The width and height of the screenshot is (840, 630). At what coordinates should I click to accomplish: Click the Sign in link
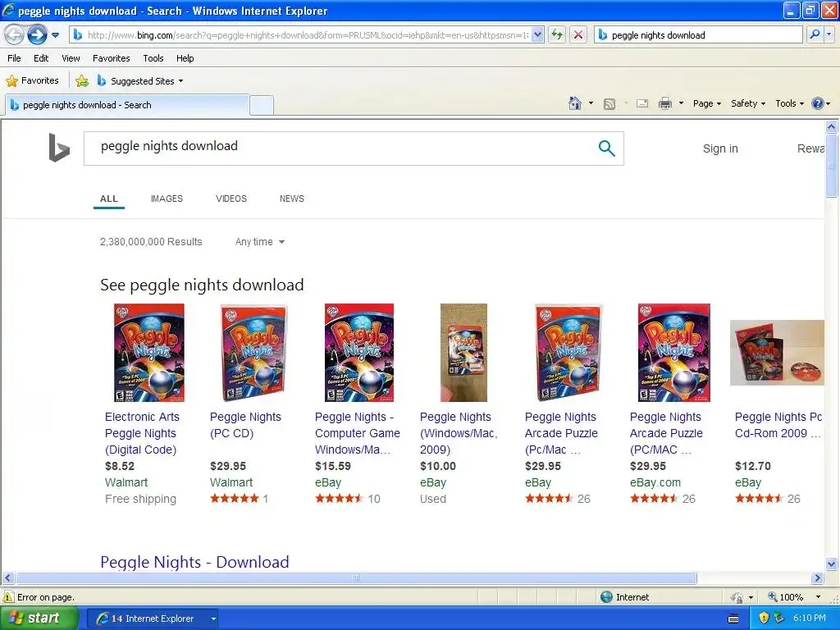pyautogui.click(x=720, y=149)
